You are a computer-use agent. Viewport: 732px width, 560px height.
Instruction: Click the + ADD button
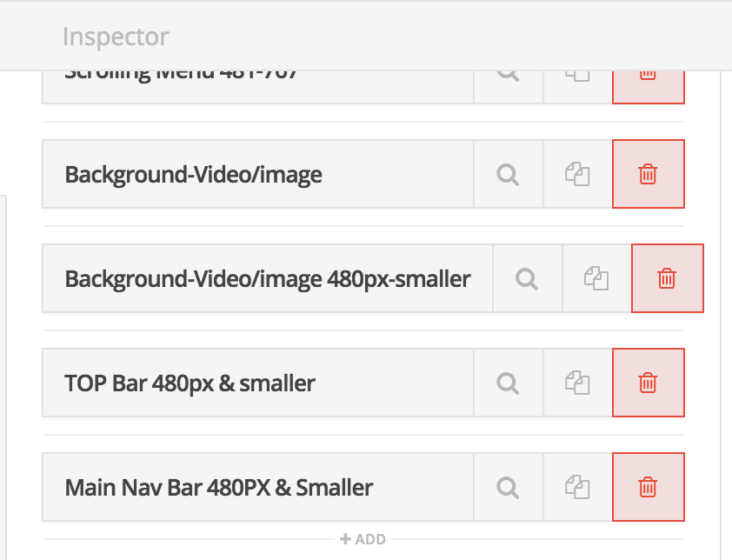point(363,539)
